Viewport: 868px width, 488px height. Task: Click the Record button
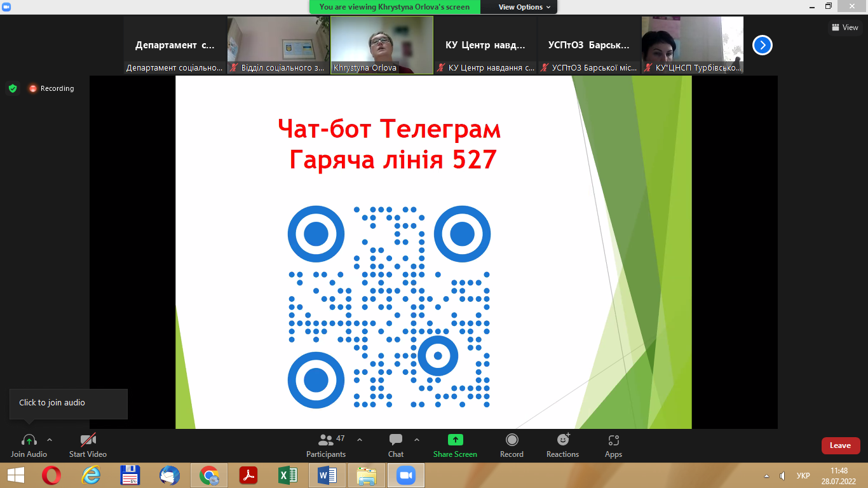(512, 445)
